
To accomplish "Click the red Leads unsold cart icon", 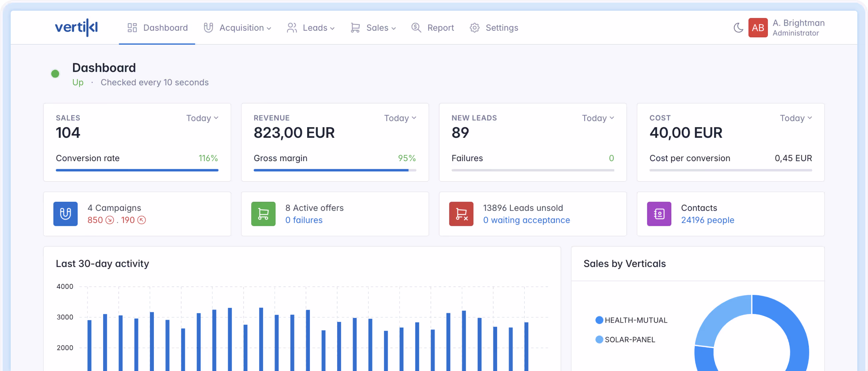I will pyautogui.click(x=461, y=214).
